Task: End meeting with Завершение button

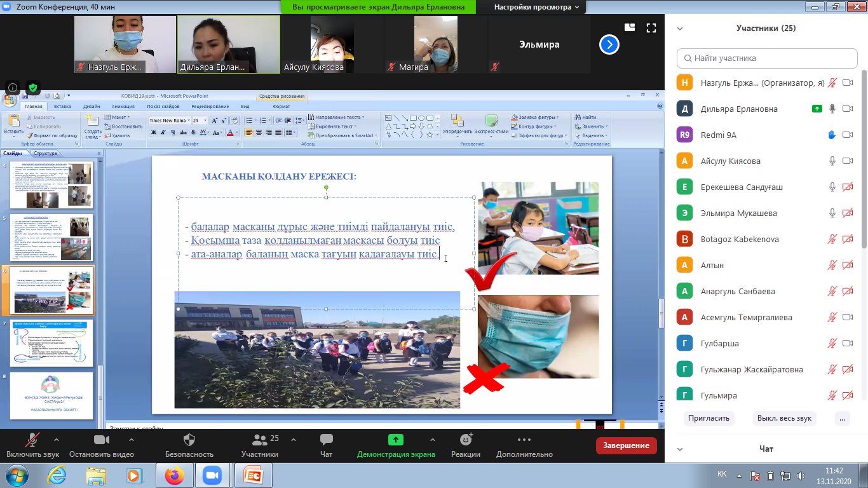Action: [x=626, y=445]
